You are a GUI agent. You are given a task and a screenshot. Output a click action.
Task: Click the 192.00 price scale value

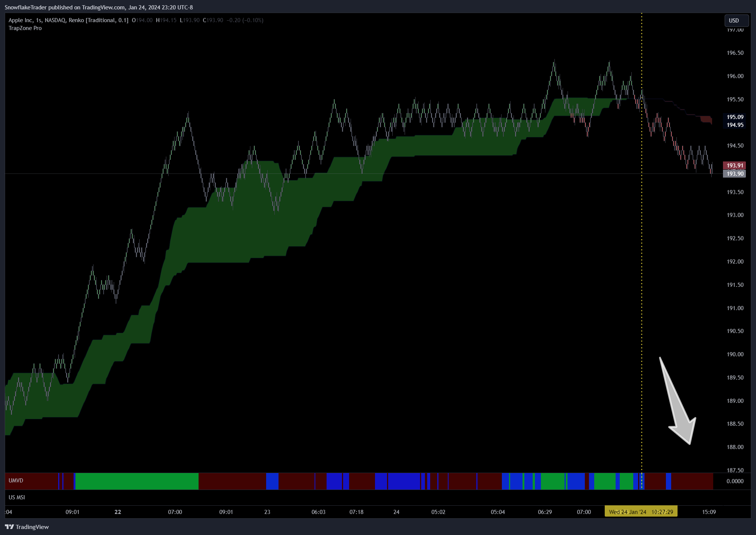pos(735,262)
